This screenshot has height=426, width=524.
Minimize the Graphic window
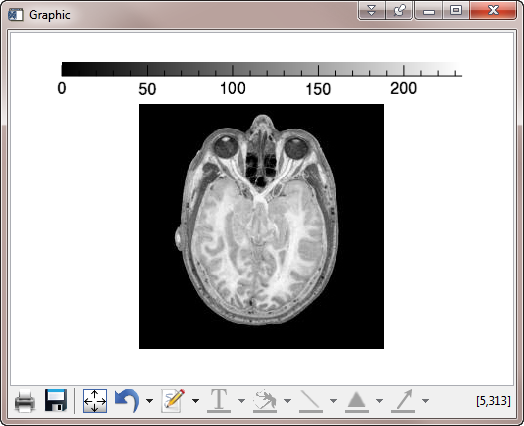tap(429, 11)
